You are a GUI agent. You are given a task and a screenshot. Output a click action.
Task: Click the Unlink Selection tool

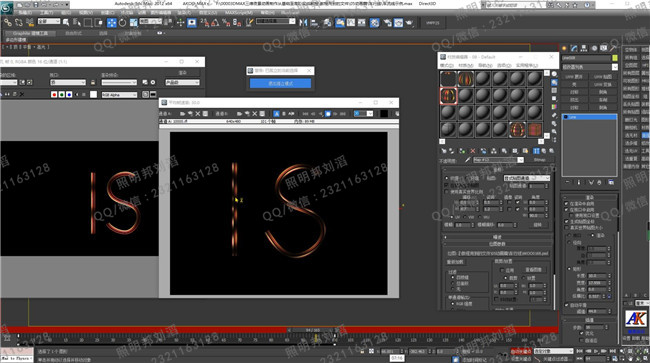click(x=19, y=22)
